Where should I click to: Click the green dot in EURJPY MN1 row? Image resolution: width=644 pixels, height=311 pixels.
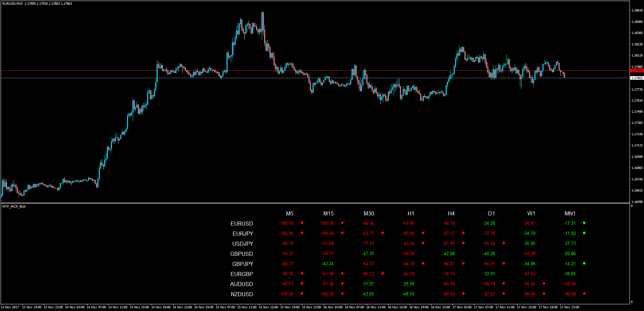584,233
